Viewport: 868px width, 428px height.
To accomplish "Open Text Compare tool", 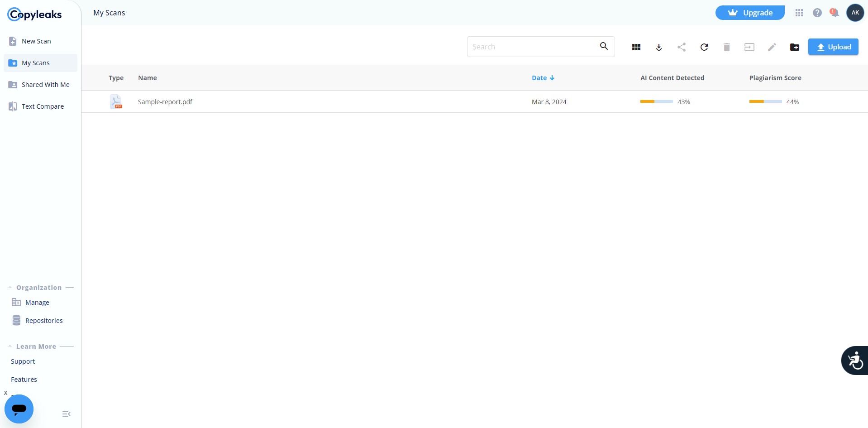I will (x=40, y=106).
